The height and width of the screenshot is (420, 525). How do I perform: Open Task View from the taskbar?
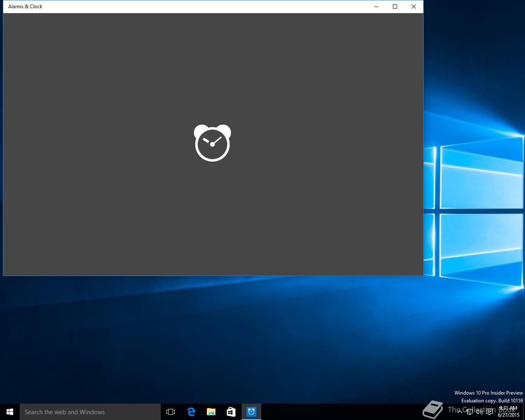click(x=171, y=412)
